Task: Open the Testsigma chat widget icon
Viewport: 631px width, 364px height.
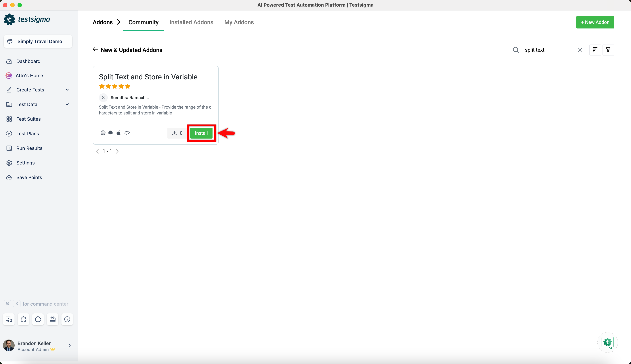Action: pyautogui.click(x=607, y=342)
